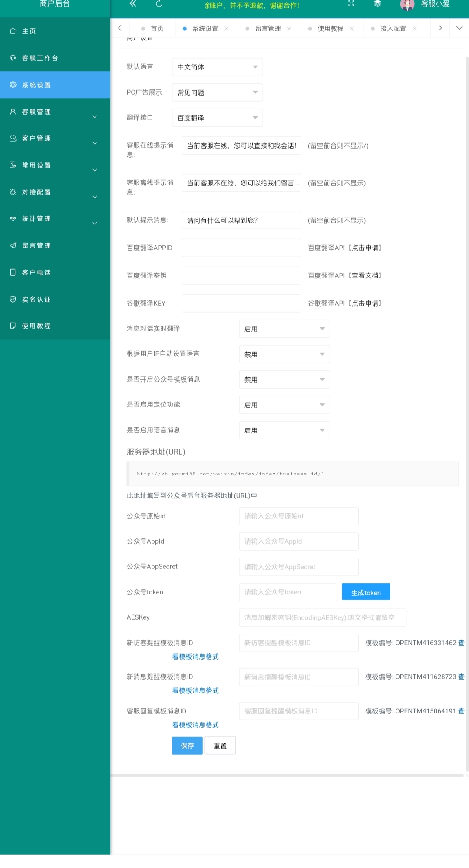Click the 客服小爱 avatar
Screen dimensions: 469x868
point(407,5)
